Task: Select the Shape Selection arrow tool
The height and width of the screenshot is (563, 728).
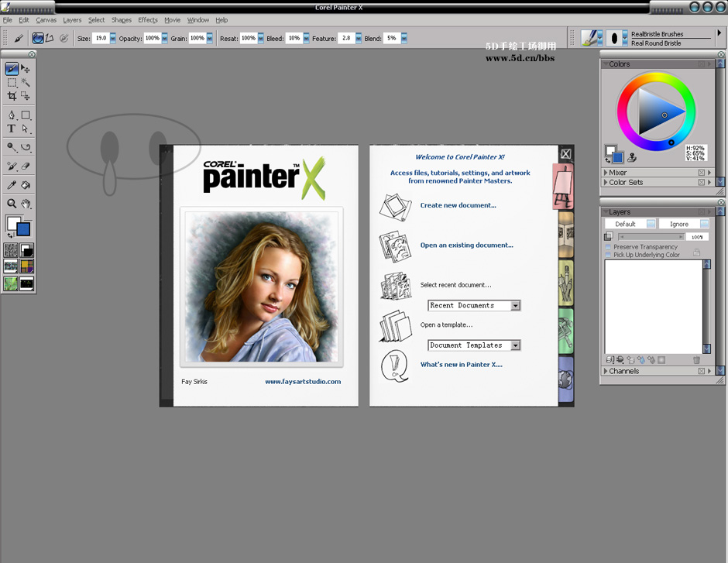Action: [x=26, y=129]
